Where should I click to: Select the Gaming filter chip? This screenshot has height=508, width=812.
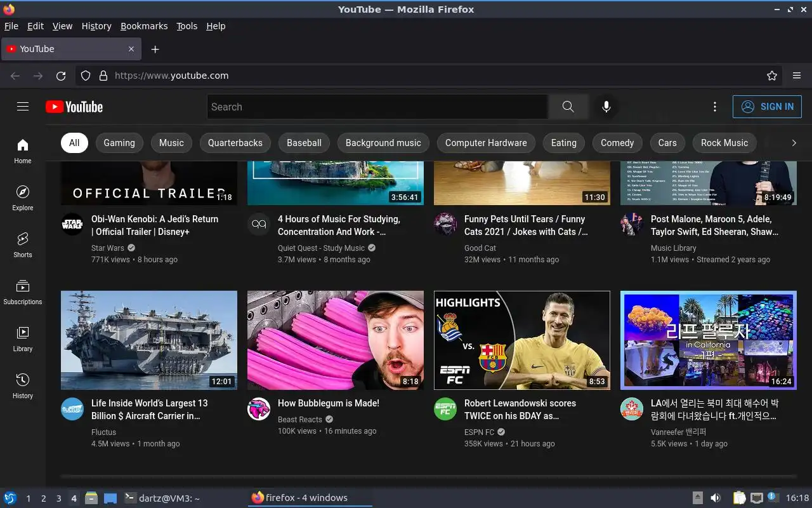(x=119, y=143)
